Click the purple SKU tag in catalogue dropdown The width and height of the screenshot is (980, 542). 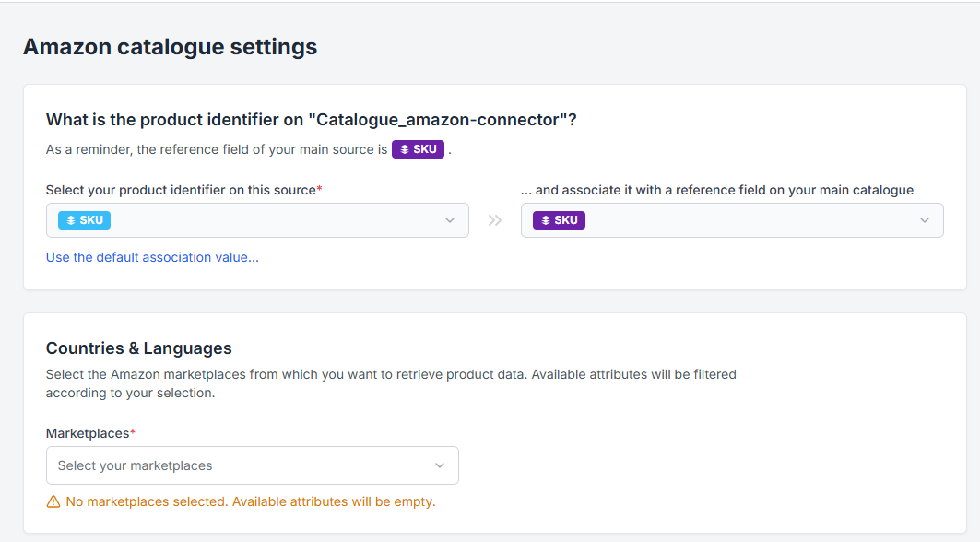coord(559,220)
